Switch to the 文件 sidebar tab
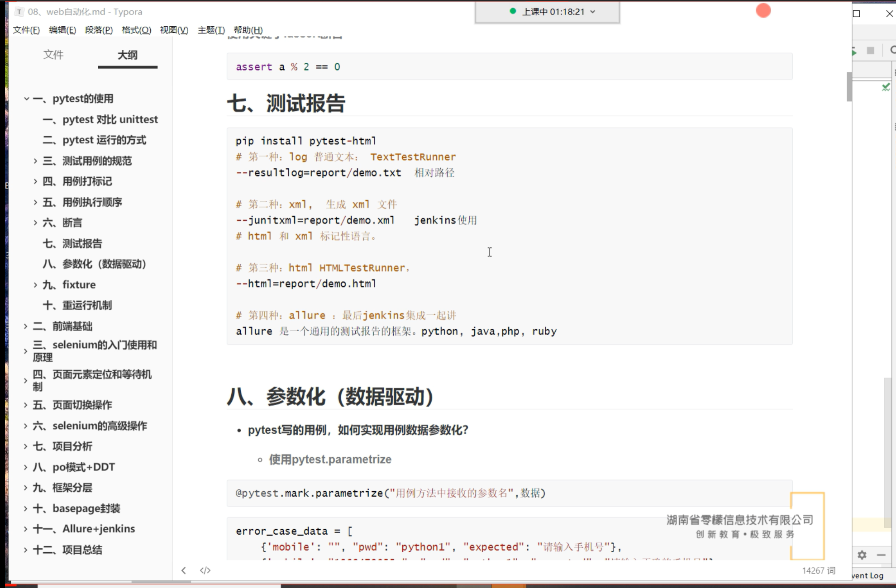This screenshot has width=896, height=588. pos(53,55)
